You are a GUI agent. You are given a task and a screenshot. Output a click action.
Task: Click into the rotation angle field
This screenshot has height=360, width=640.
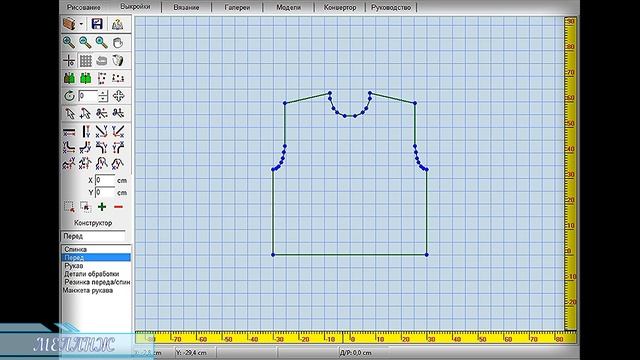(88, 96)
